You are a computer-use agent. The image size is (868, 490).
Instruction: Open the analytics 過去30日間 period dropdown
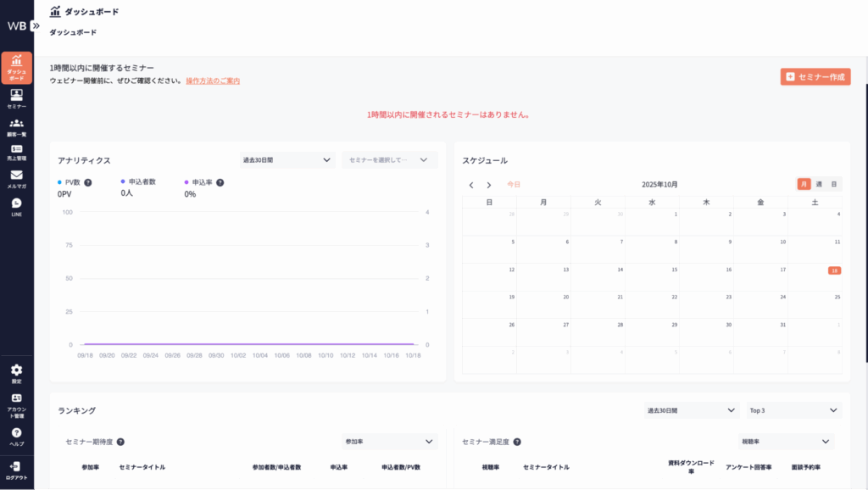[x=287, y=159]
